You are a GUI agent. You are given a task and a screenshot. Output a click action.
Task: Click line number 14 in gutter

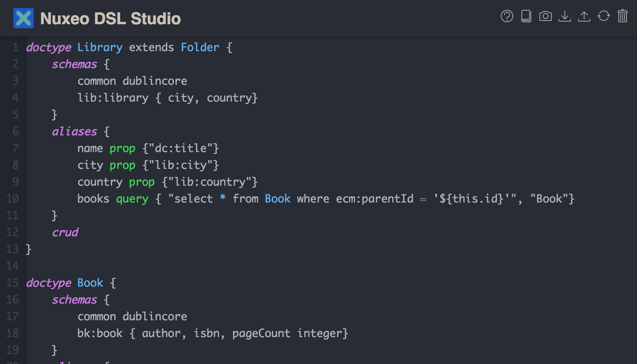click(12, 266)
